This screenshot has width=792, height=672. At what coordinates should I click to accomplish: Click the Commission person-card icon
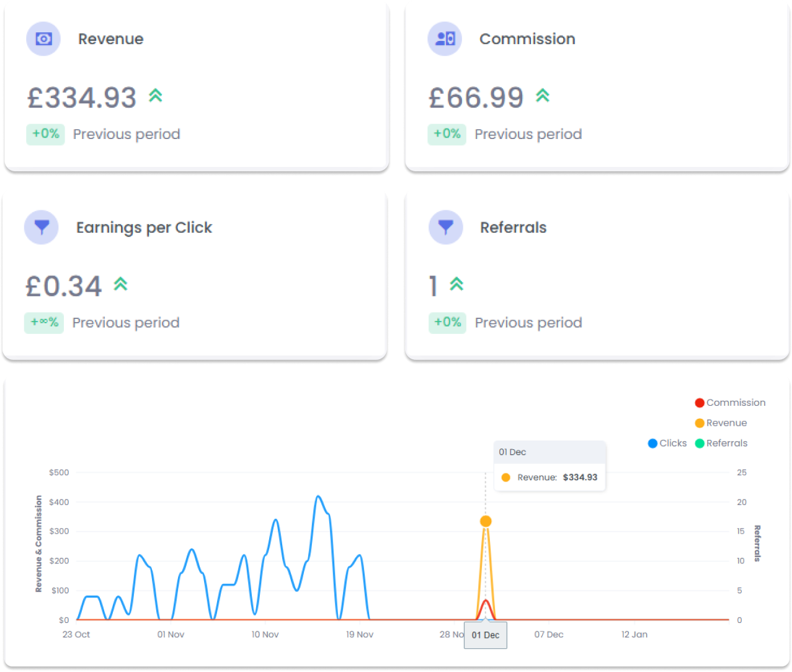pos(445,39)
